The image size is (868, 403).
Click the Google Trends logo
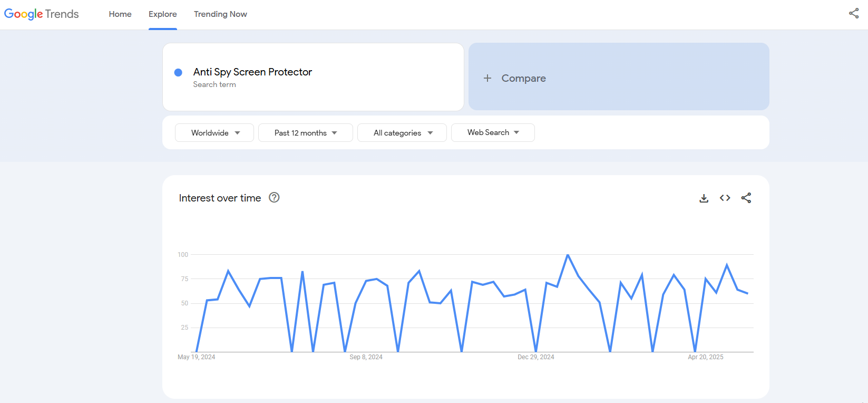click(42, 14)
